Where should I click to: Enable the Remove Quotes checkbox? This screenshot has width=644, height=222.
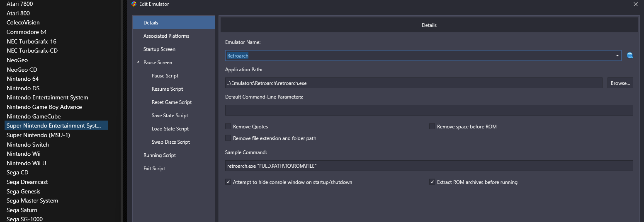[x=228, y=126]
